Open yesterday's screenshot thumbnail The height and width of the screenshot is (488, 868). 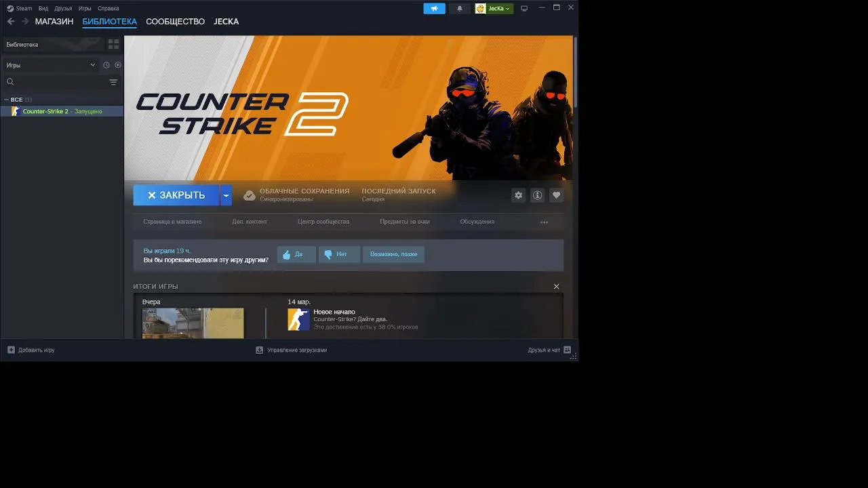point(193,323)
